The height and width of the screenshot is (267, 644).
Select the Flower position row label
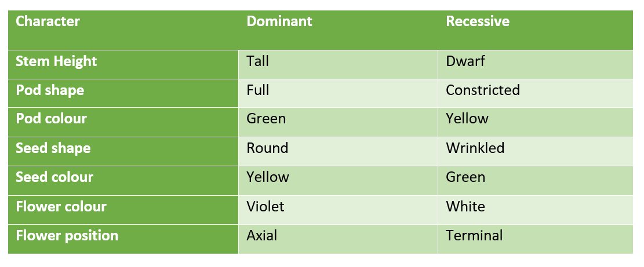(67, 236)
